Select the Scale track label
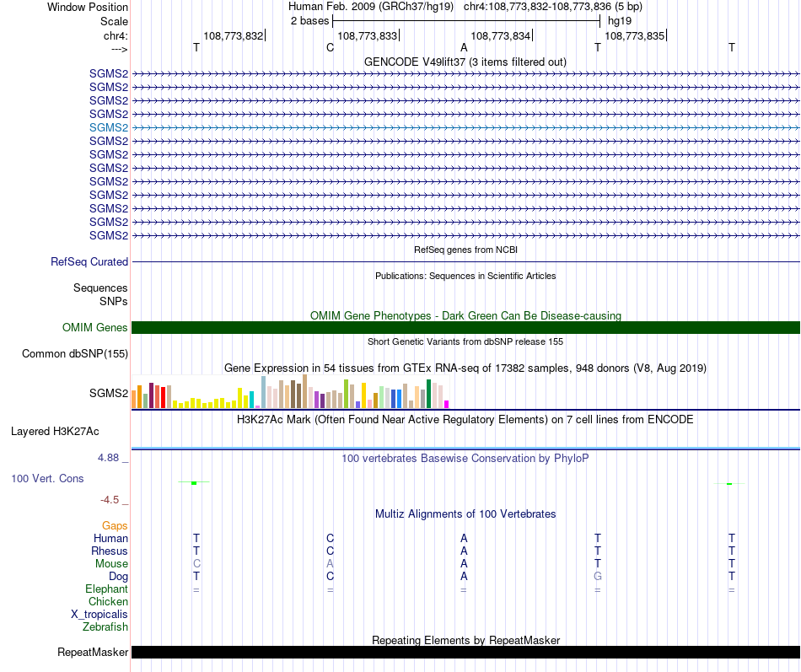 click(114, 21)
